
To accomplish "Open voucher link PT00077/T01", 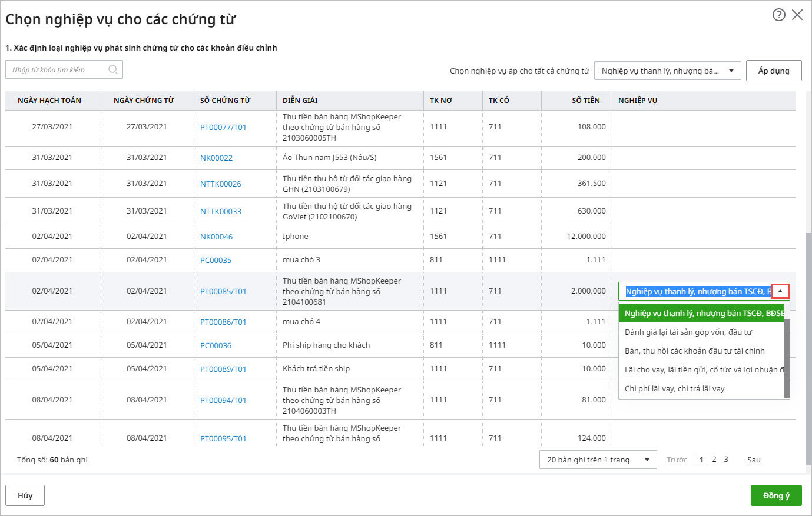I will (x=223, y=127).
